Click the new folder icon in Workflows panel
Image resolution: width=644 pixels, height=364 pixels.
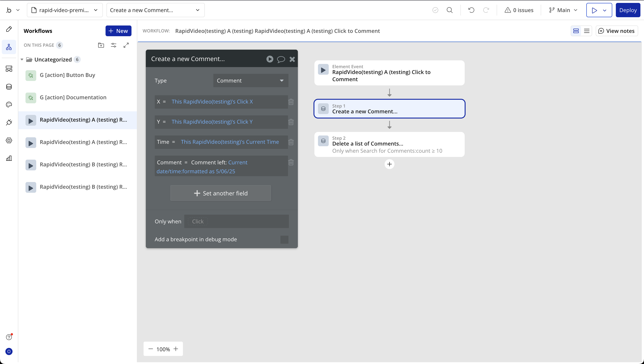(101, 45)
